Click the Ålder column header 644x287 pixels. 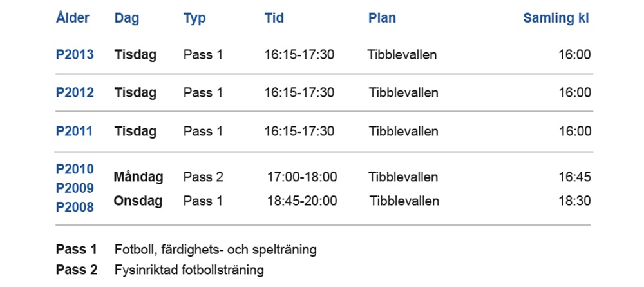73,17
